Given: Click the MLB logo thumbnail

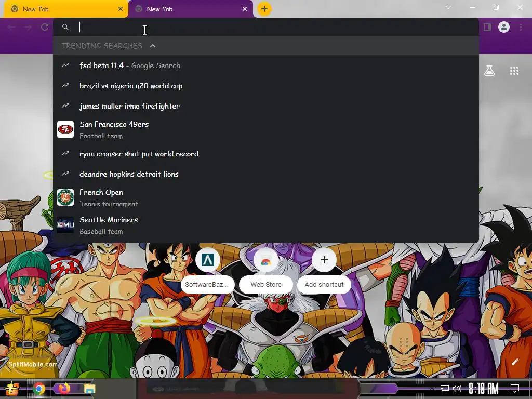Looking at the screenshot, I should tap(65, 225).
